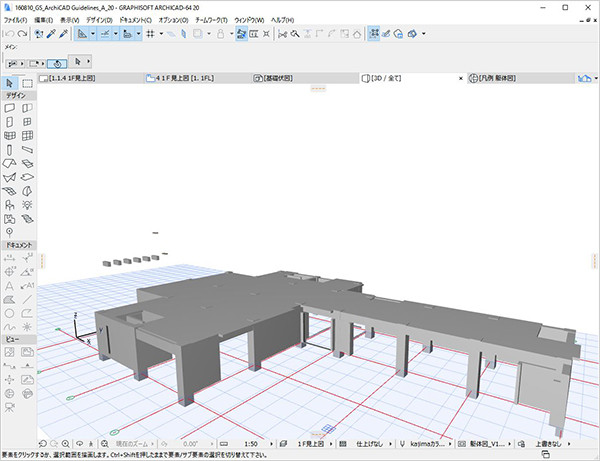The image size is (600, 461).
Task: Click the Find and Select magnifier icon
Action: point(39,34)
